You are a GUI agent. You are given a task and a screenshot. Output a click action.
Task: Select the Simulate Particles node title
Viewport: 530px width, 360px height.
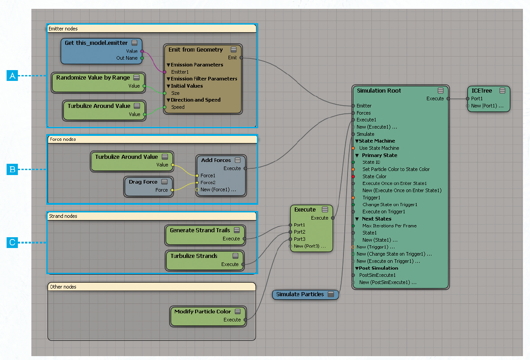(300, 294)
